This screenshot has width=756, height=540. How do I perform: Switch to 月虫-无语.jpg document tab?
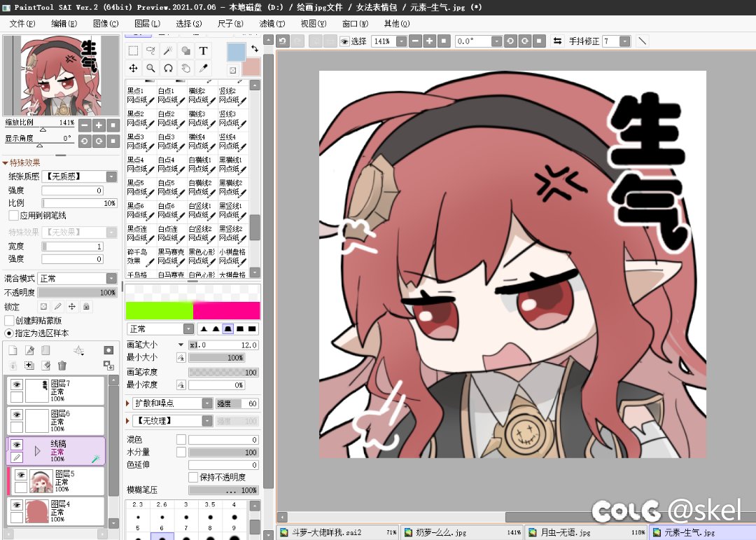point(586,532)
